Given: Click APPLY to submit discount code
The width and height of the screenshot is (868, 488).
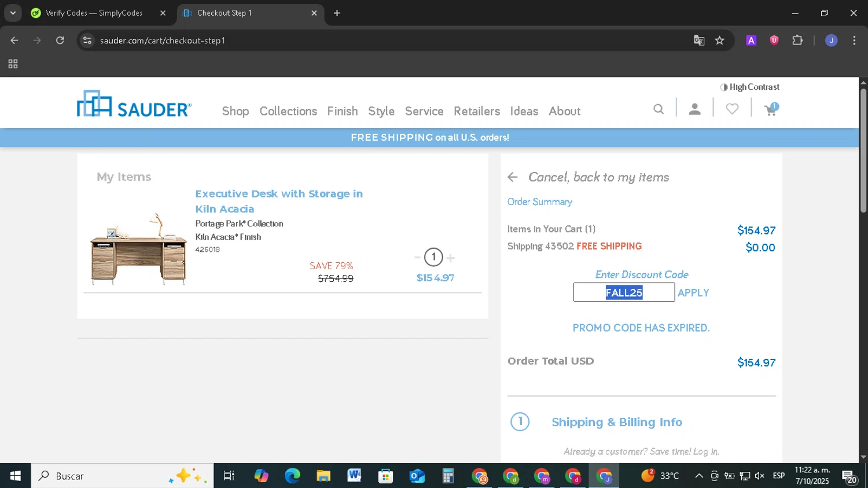Looking at the screenshot, I should pyautogui.click(x=693, y=293).
